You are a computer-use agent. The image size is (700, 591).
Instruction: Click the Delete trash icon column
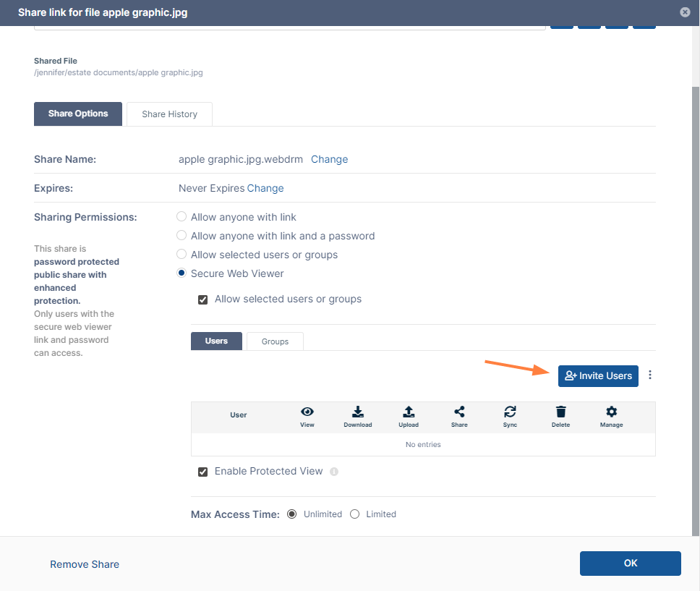[560, 412]
